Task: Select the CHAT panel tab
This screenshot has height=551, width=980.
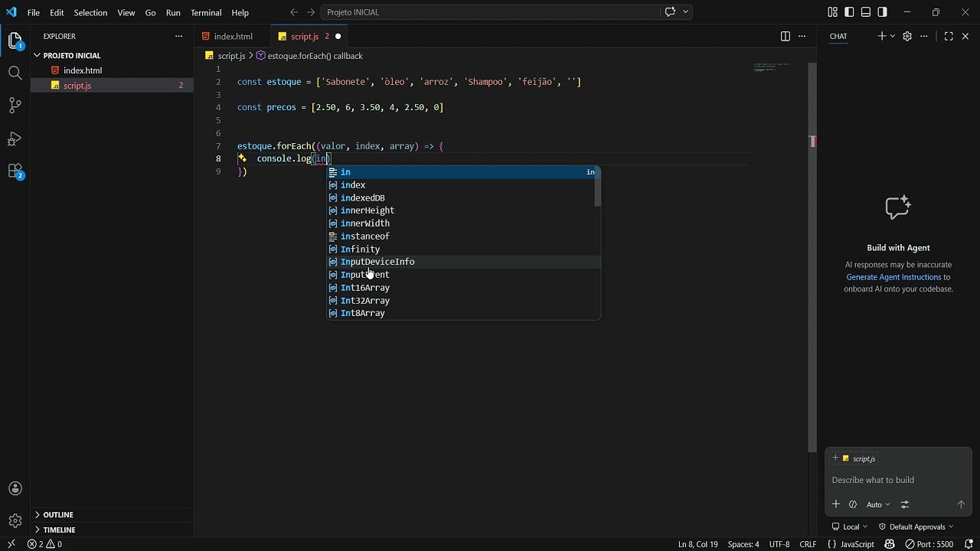Action: pyautogui.click(x=838, y=36)
